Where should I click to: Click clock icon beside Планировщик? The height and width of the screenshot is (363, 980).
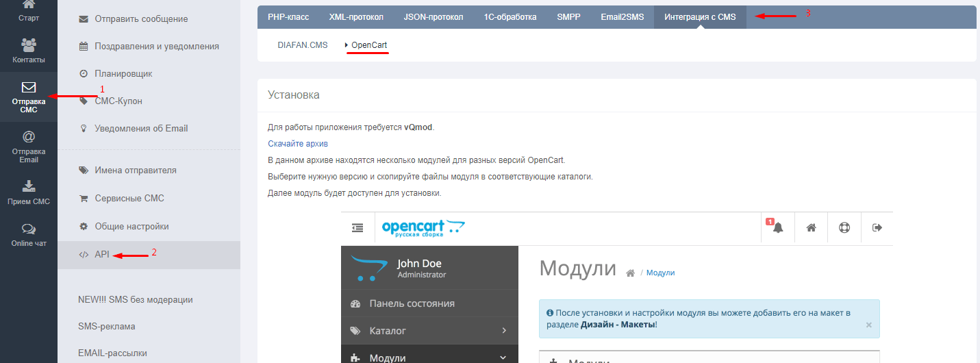(x=84, y=73)
